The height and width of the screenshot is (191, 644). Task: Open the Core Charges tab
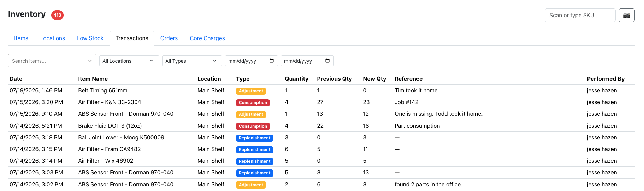coord(207,38)
